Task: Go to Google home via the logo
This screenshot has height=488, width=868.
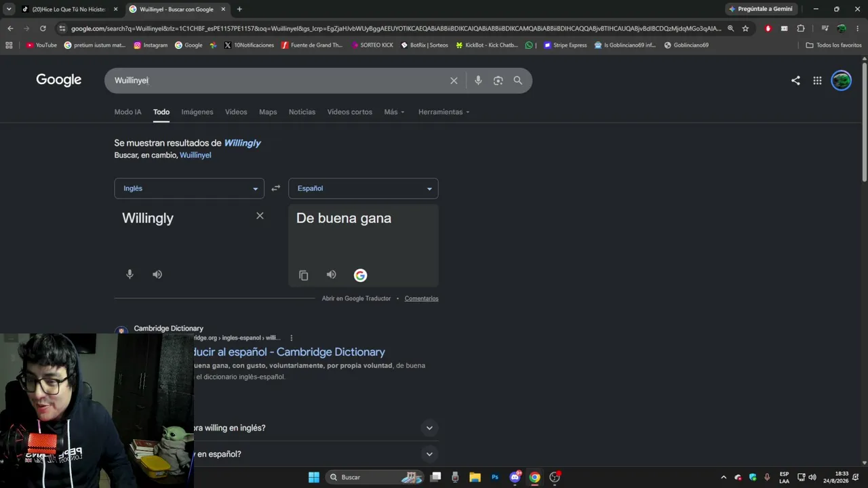Action: tap(59, 80)
